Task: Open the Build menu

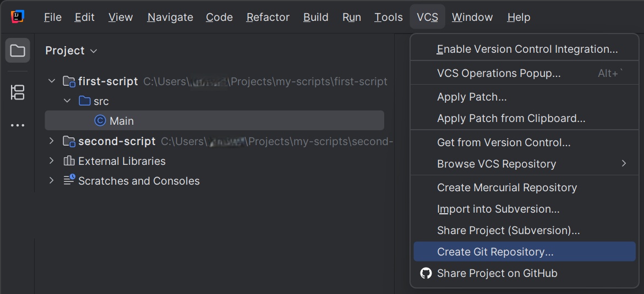Action: [316, 17]
